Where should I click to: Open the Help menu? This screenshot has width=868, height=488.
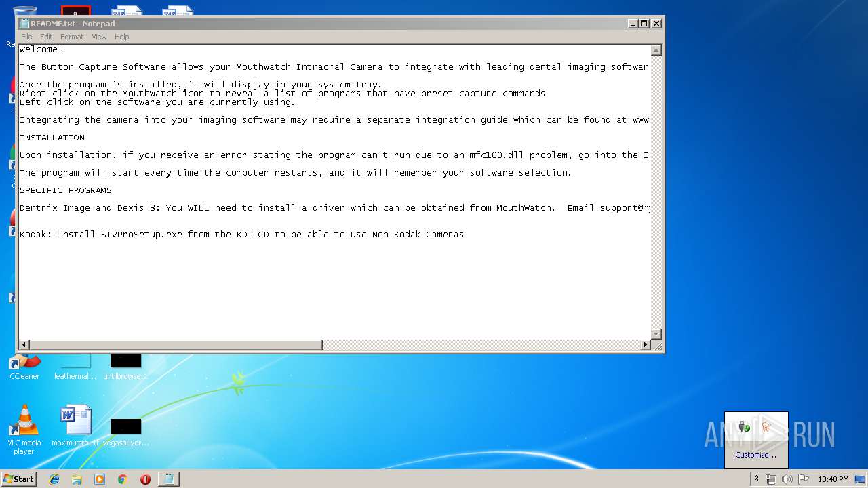click(x=122, y=37)
